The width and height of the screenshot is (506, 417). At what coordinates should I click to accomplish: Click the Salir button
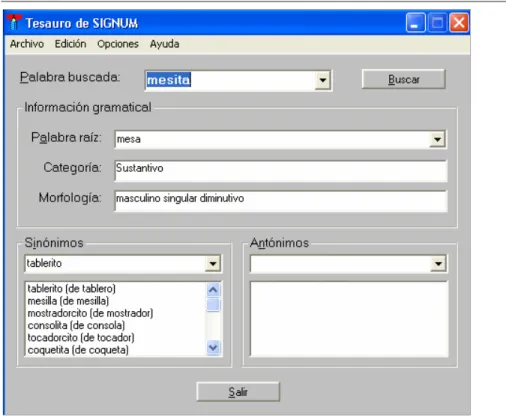[x=238, y=392]
